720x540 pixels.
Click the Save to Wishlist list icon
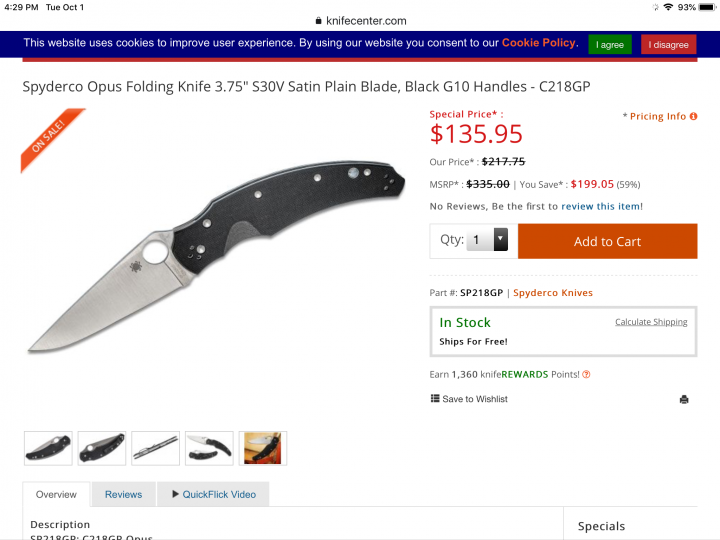[434, 398]
